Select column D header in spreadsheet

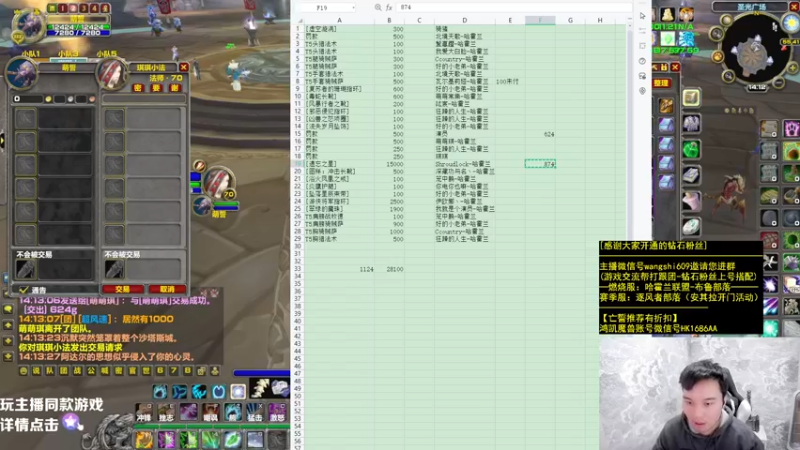tap(464, 20)
